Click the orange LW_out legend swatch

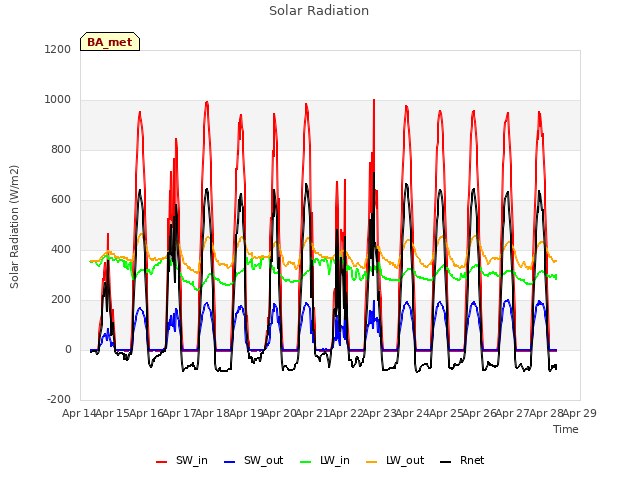click(x=372, y=462)
